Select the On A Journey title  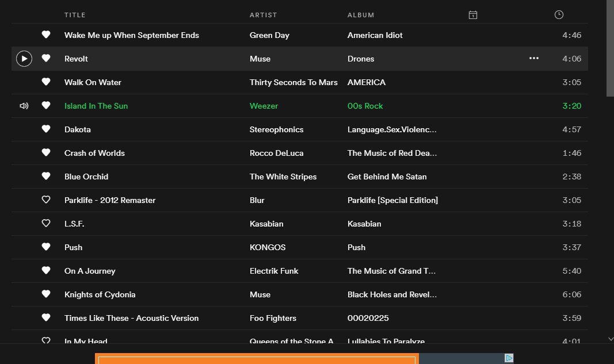tap(90, 271)
